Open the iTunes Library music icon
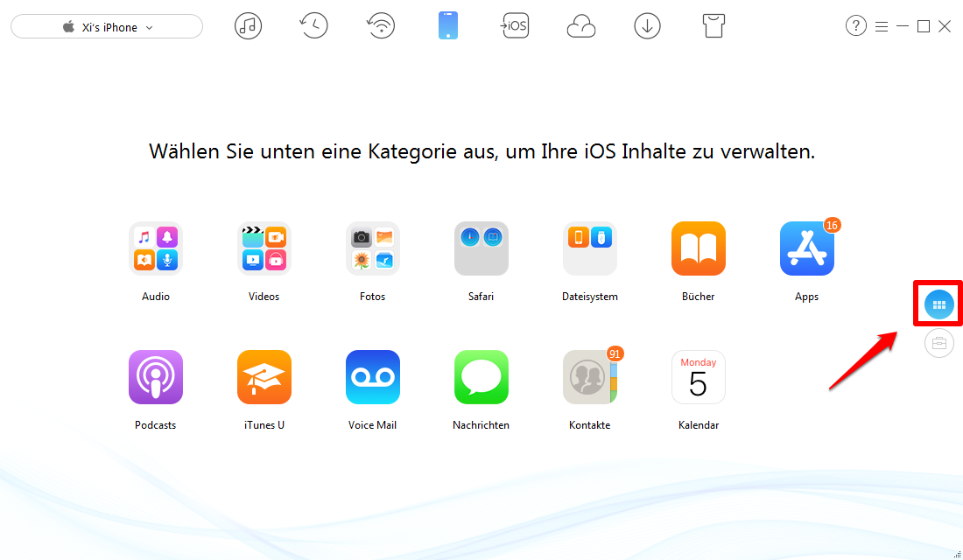 tap(248, 25)
